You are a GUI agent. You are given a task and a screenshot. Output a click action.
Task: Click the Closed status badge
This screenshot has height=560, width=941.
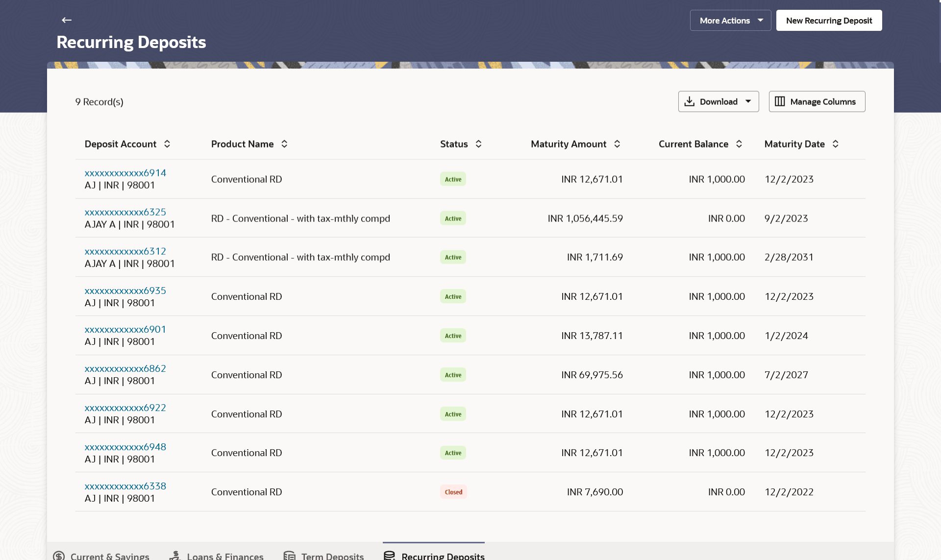(453, 492)
